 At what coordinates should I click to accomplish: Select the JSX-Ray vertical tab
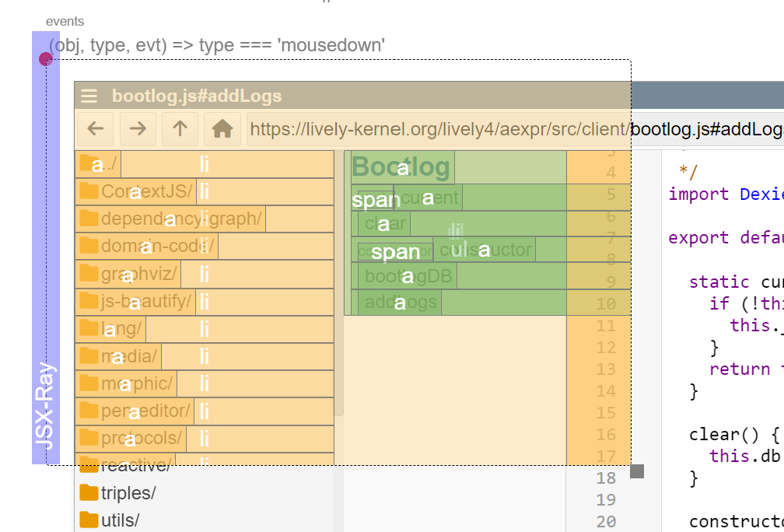pyautogui.click(x=46, y=404)
